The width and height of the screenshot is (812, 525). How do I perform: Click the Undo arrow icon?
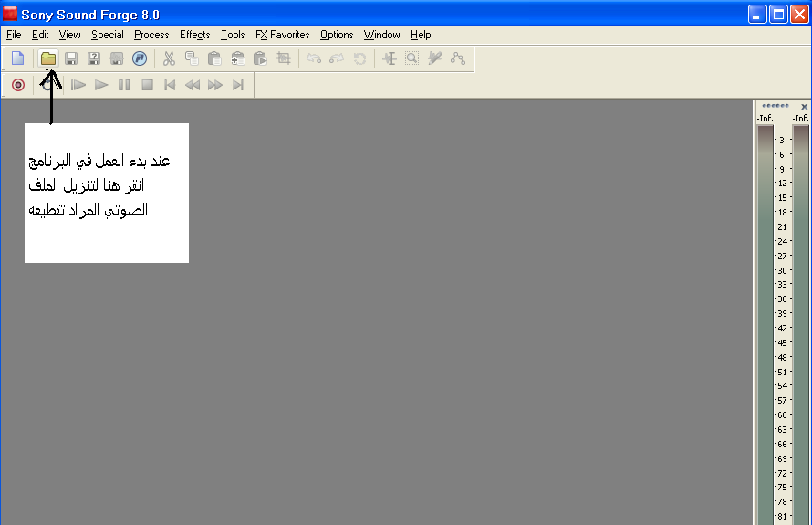coord(314,58)
